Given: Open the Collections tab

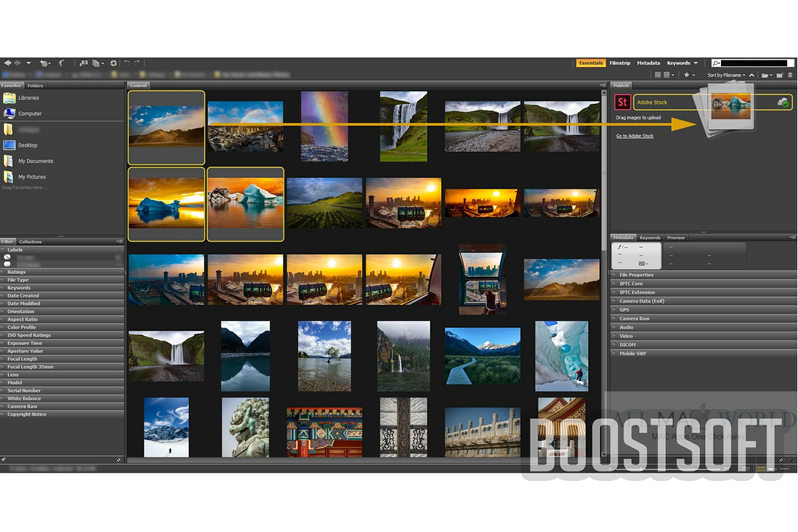Looking at the screenshot, I should click(31, 242).
